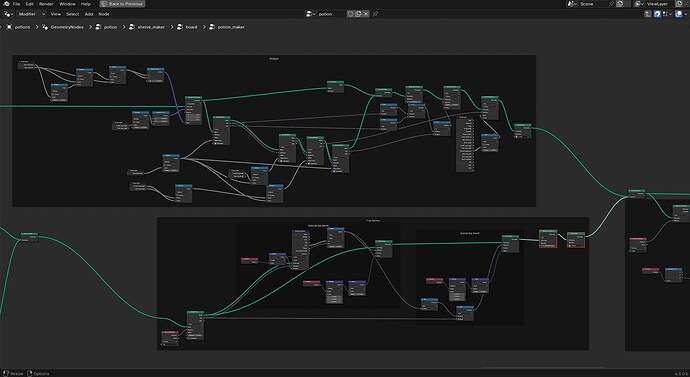Select the Inside top bevel frame label
The height and width of the screenshot is (377, 690).
coord(470,233)
